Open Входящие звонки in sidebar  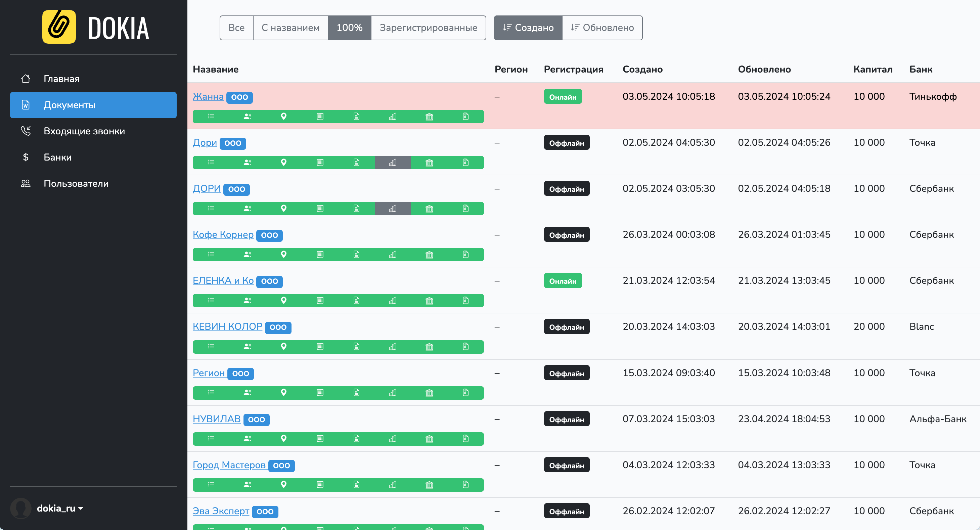pos(84,131)
